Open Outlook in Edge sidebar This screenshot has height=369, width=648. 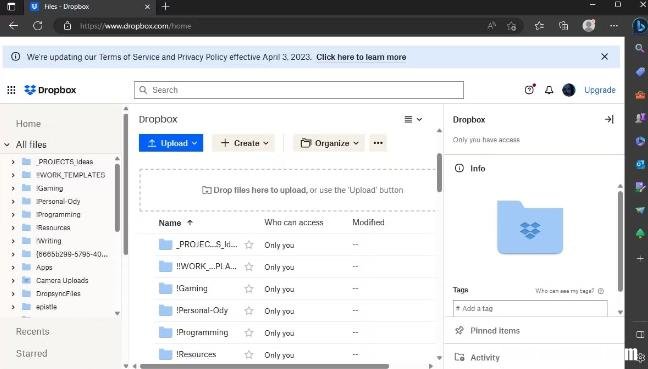[640, 164]
